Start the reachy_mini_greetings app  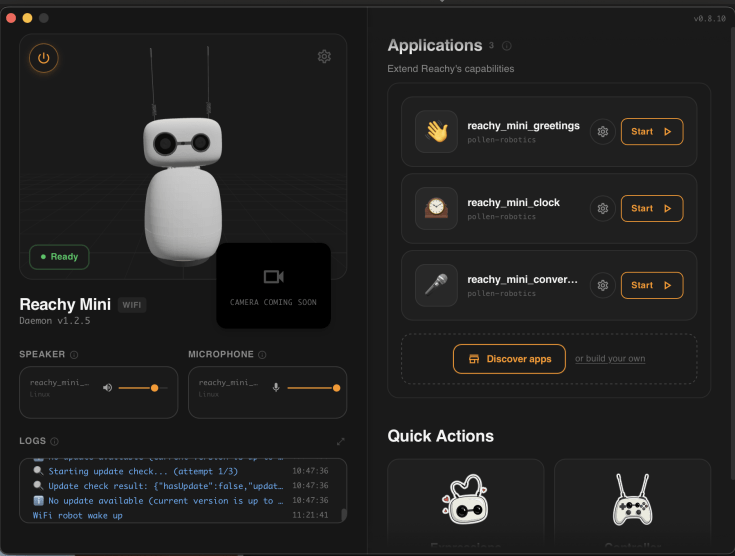coord(652,132)
